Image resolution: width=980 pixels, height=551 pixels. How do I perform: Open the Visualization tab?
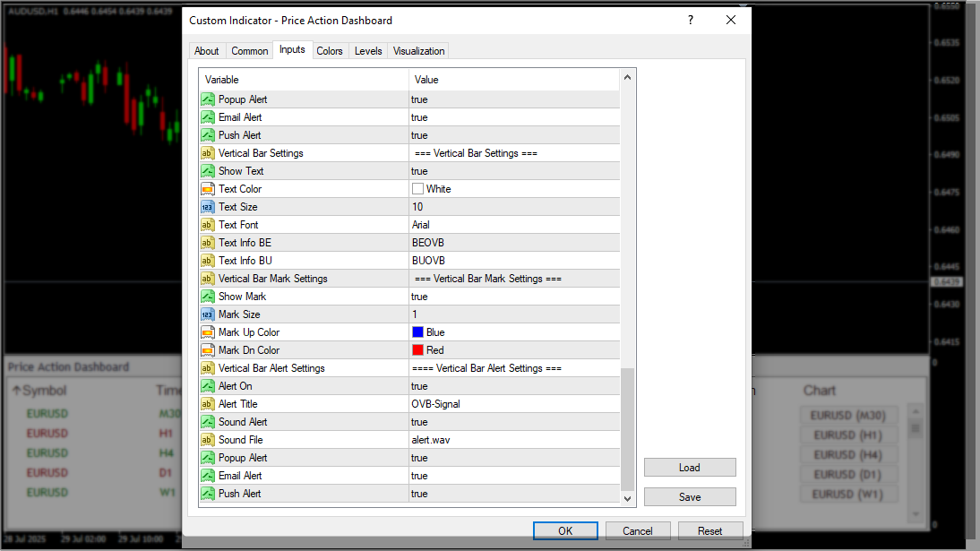[x=418, y=50]
